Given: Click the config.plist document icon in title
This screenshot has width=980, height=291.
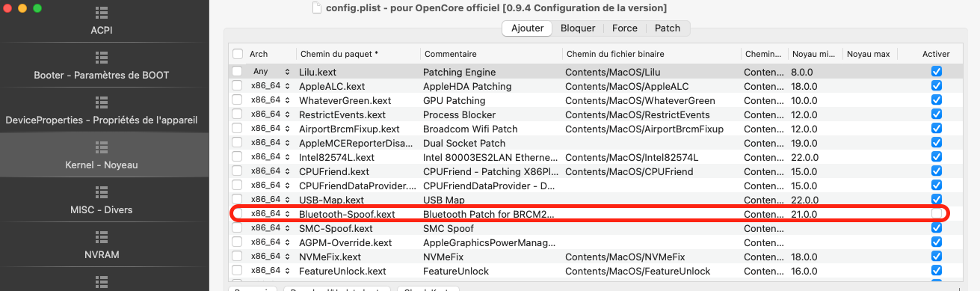Looking at the screenshot, I should click(x=317, y=7).
